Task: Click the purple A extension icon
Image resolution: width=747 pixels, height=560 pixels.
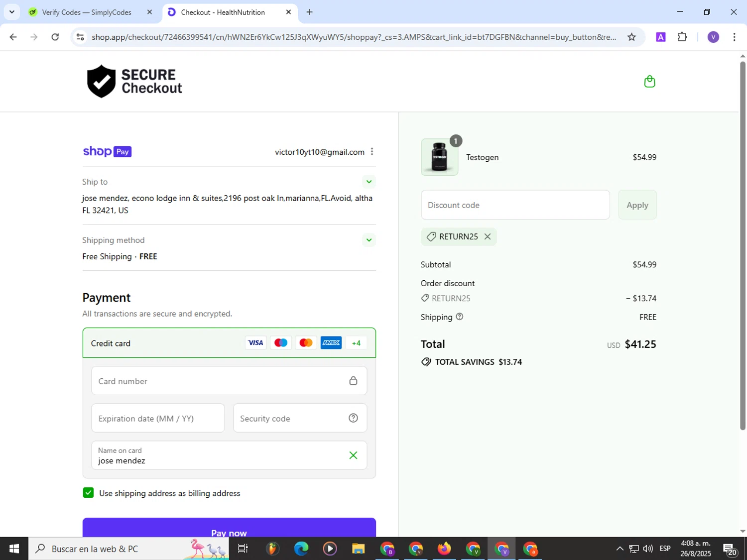Action: click(661, 37)
